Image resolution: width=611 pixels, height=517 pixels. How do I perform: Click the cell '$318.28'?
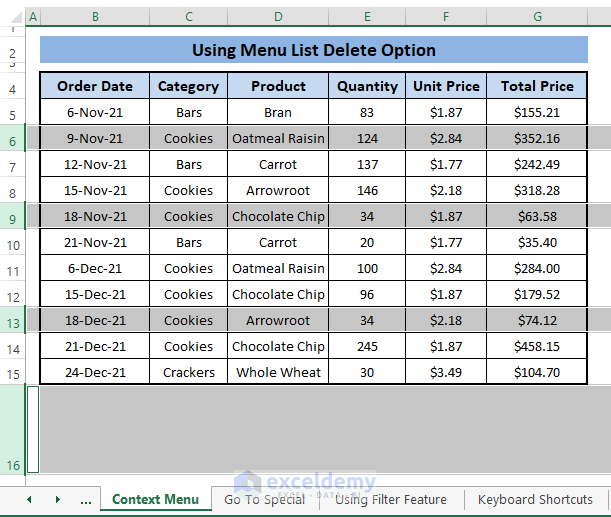tap(537, 191)
